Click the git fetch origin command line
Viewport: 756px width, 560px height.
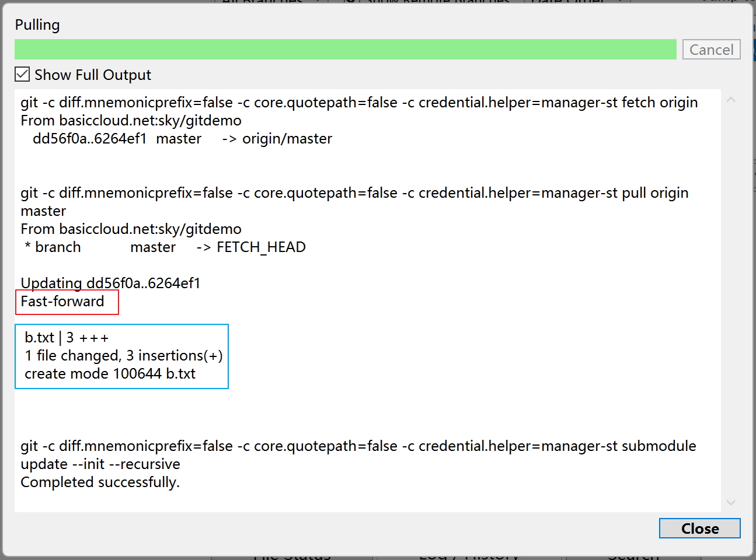[x=358, y=103]
